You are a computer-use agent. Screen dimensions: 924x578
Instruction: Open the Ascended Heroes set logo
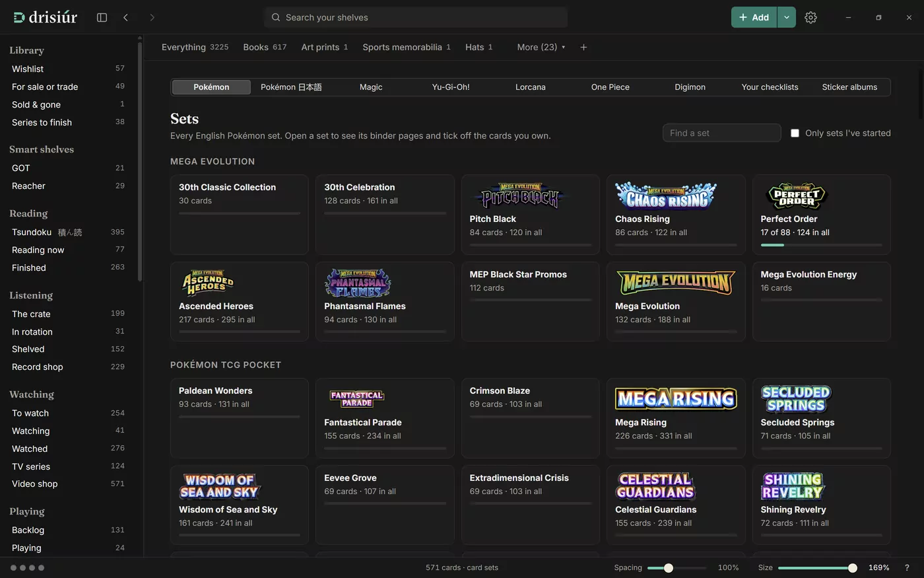coord(207,283)
